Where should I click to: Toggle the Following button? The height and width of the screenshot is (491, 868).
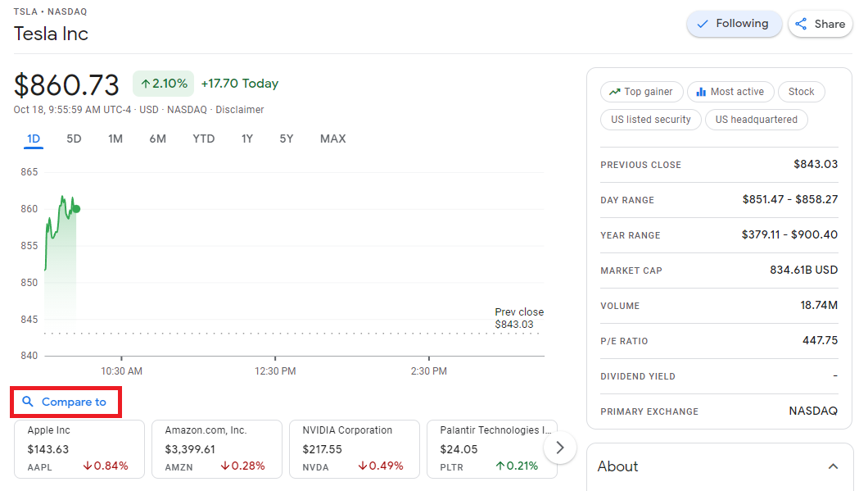click(x=734, y=24)
